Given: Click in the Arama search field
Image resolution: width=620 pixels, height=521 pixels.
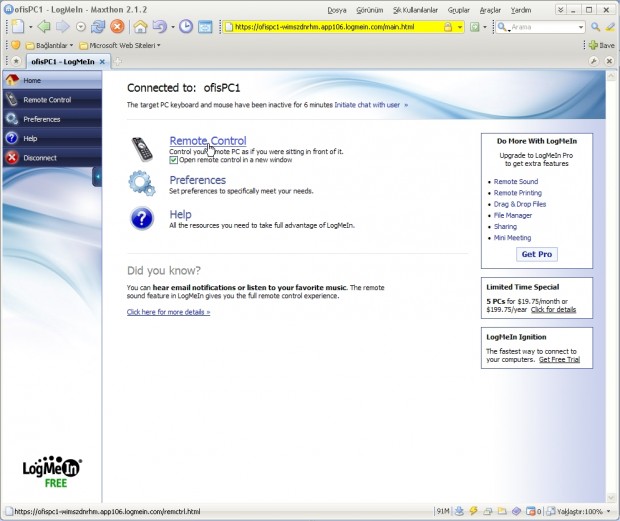Looking at the screenshot, I should (542, 27).
